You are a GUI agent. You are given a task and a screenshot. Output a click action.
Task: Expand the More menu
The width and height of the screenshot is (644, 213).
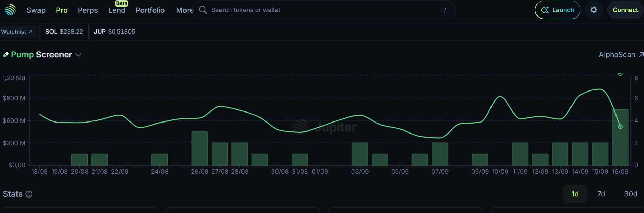tap(185, 10)
